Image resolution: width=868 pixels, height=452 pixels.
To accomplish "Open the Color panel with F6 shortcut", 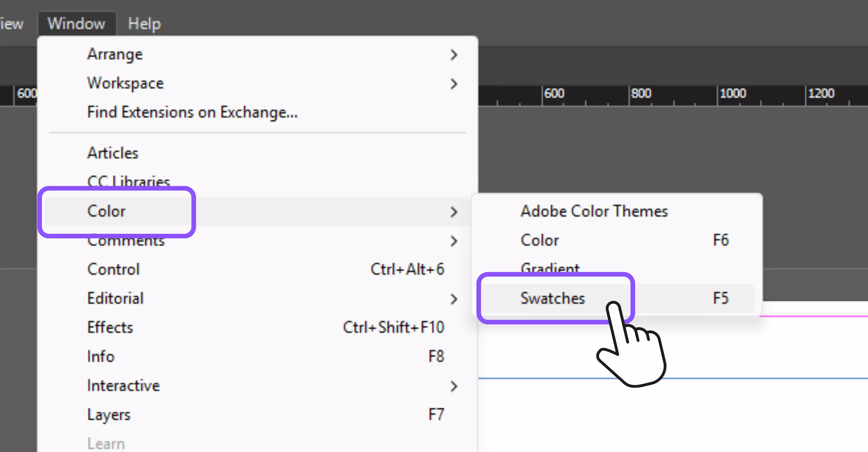I will click(540, 240).
